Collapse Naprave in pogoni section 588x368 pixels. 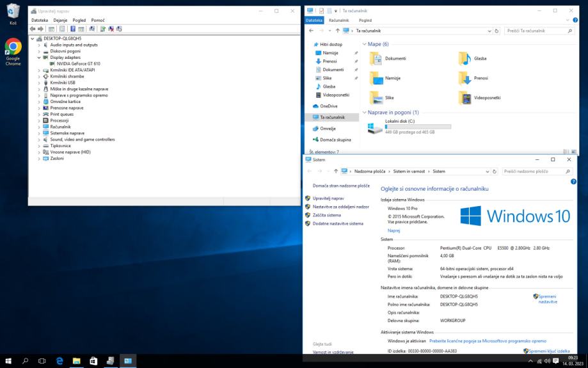(364, 113)
